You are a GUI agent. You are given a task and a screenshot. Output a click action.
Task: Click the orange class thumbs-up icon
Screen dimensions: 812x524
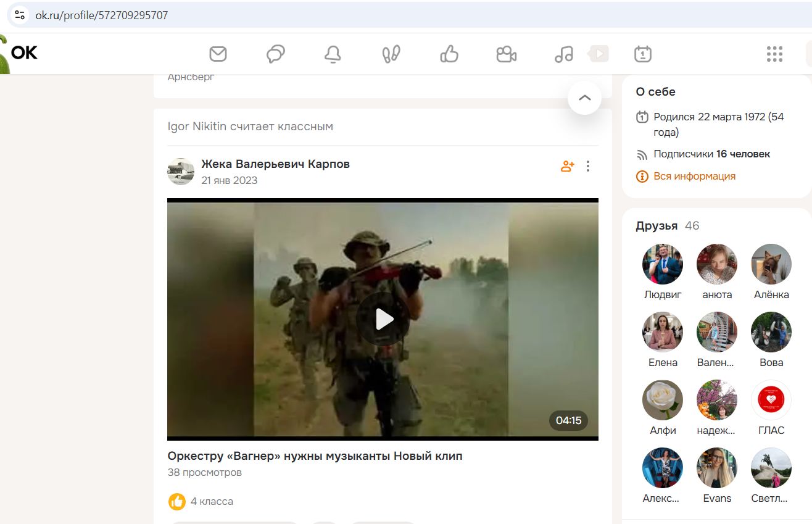177,501
